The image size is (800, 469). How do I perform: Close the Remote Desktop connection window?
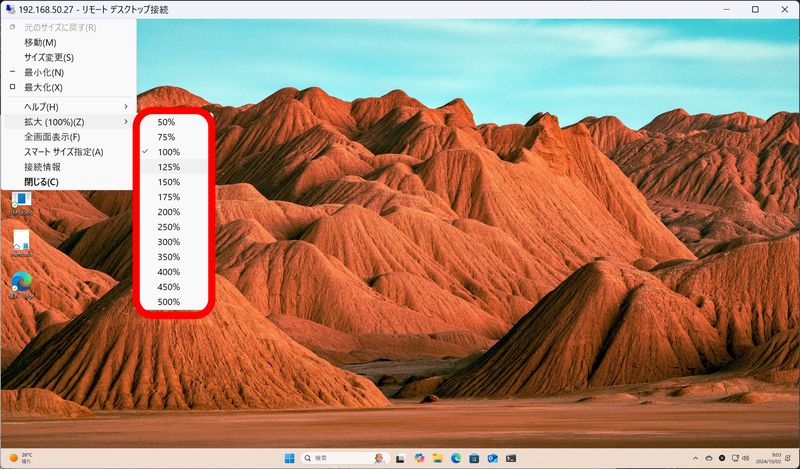click(x=784, y=9)
